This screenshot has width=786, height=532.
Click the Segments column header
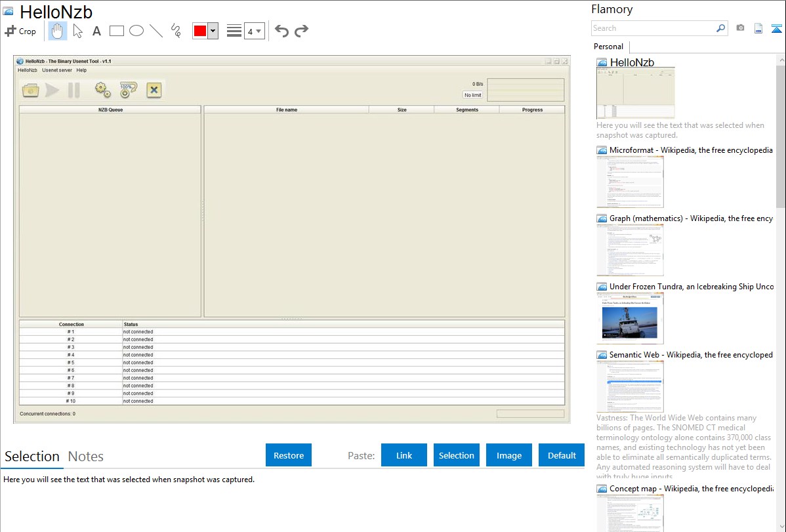(467, 110)
